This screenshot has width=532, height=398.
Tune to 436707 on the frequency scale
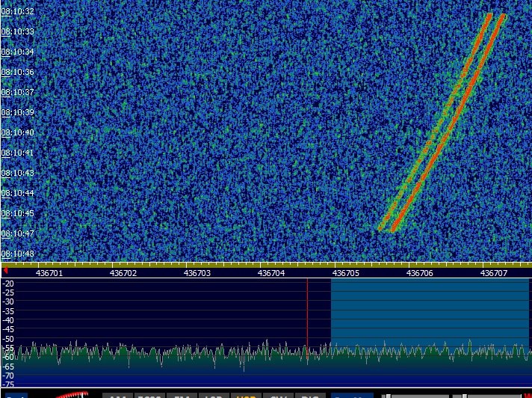(493, 273)
